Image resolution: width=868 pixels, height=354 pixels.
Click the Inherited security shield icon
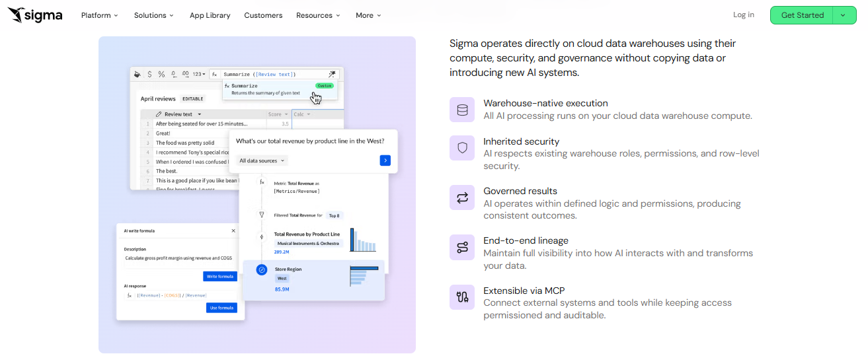point(462,148)
